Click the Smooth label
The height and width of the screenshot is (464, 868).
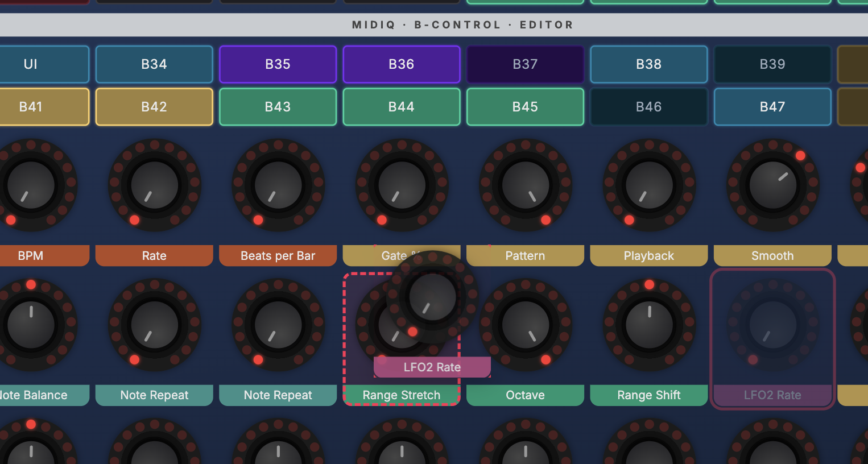coord(772,256)
